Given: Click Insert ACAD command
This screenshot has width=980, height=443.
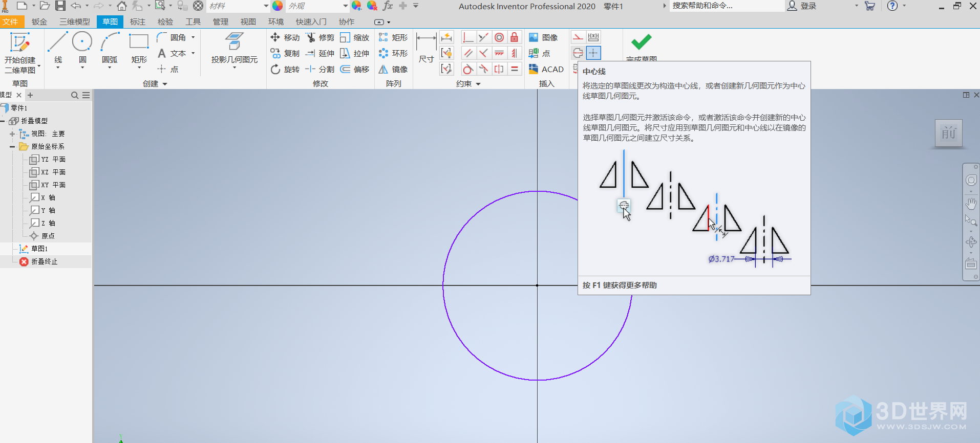Looking at the screenshot, I should point(546,69).
